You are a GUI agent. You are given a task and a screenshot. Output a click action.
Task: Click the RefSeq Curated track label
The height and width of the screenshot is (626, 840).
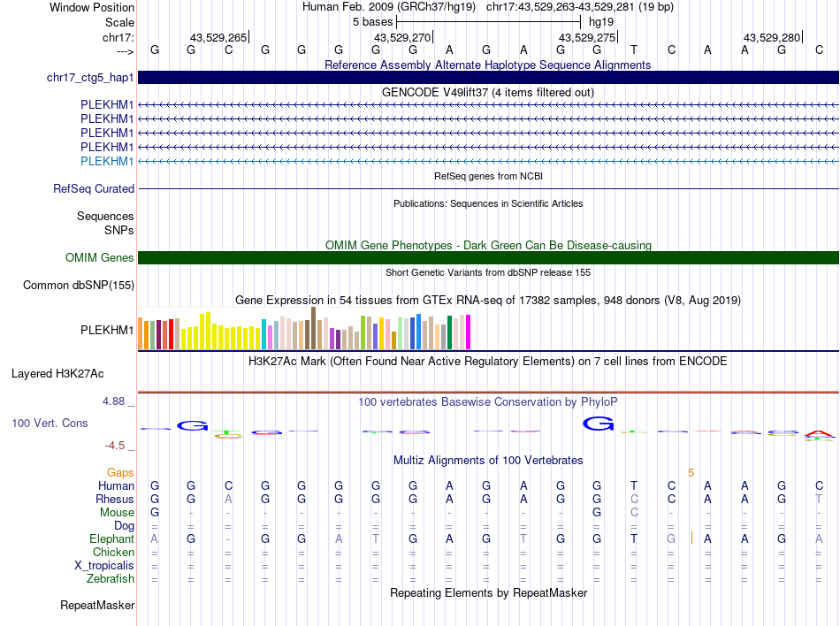(x=94, y=188)
